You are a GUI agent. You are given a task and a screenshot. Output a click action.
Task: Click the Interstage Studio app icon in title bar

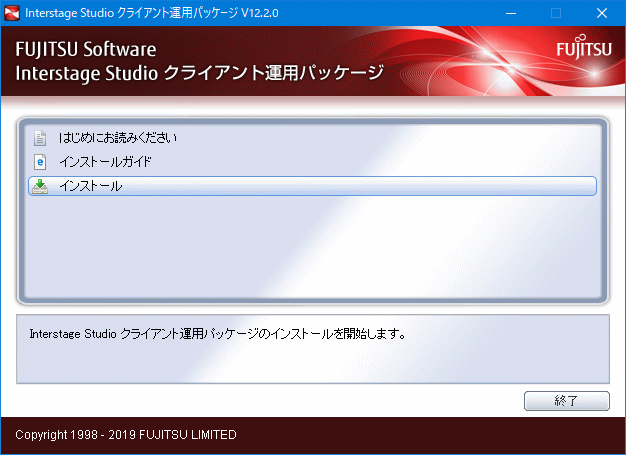[x=12, y=13]
